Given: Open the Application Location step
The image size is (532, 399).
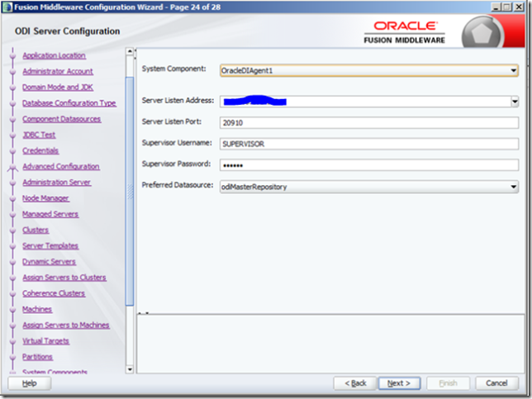Looking at the screenshot, I should click(x=54, y=55).
